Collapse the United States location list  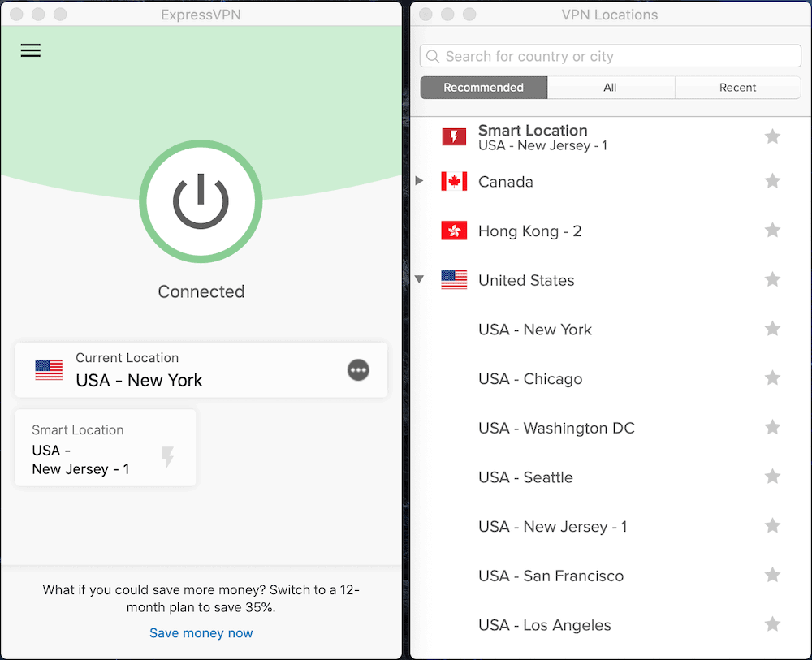click(x=419, y=279)
